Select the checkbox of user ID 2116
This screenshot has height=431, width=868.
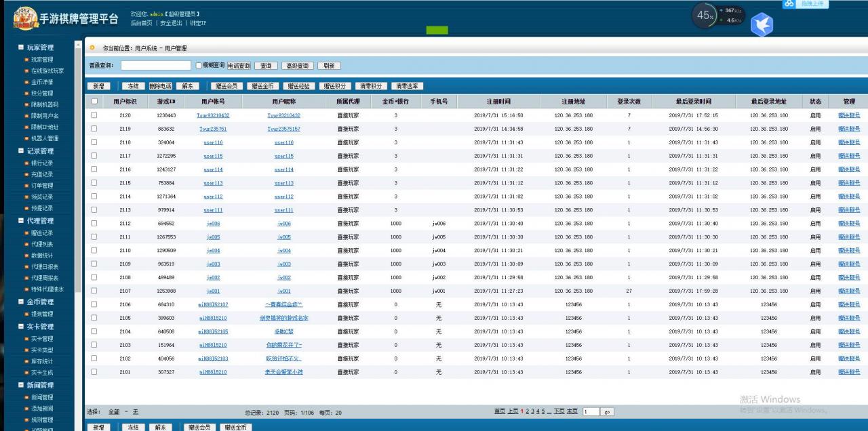94,169
